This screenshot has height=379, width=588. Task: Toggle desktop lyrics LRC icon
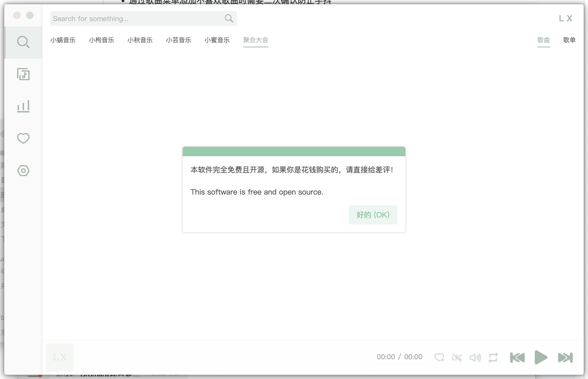coord(457,357)
